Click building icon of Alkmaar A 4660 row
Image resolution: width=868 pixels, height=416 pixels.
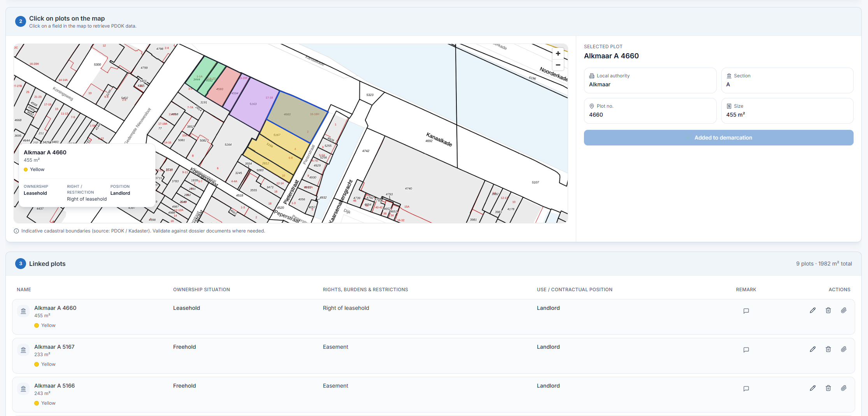[x=23, y=311]
